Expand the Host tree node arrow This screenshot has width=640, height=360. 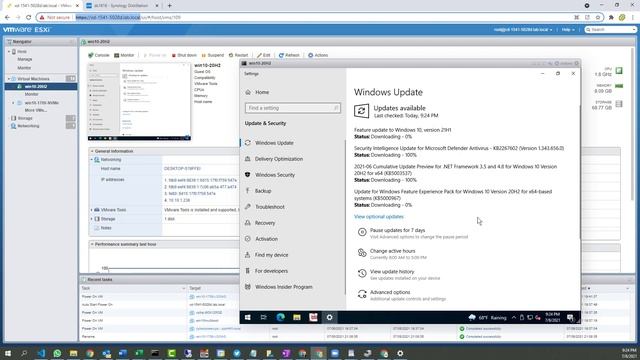[9, 52]
